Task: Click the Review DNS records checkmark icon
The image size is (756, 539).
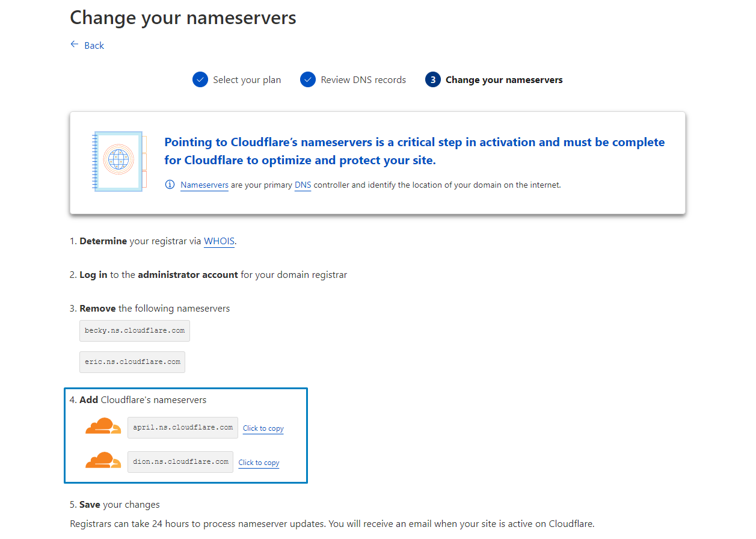Action: point(308,79)
